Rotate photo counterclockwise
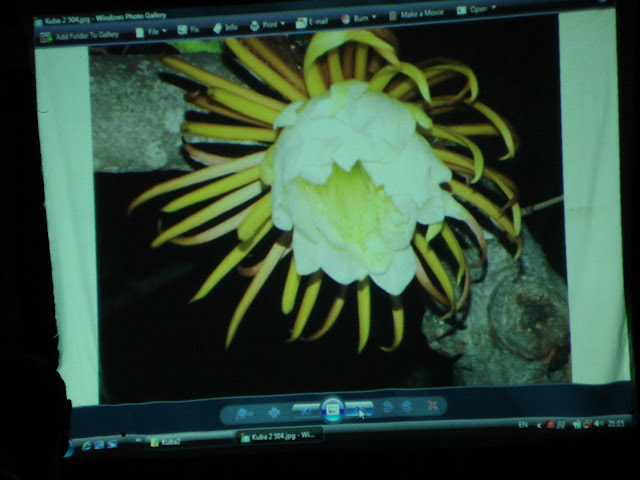 [388, 407]
